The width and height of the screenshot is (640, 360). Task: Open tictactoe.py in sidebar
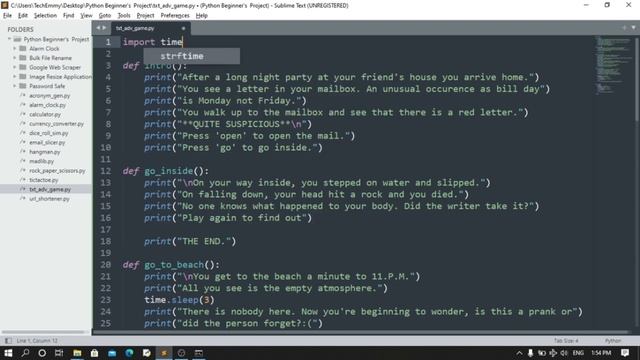click(x=43, y=180)
